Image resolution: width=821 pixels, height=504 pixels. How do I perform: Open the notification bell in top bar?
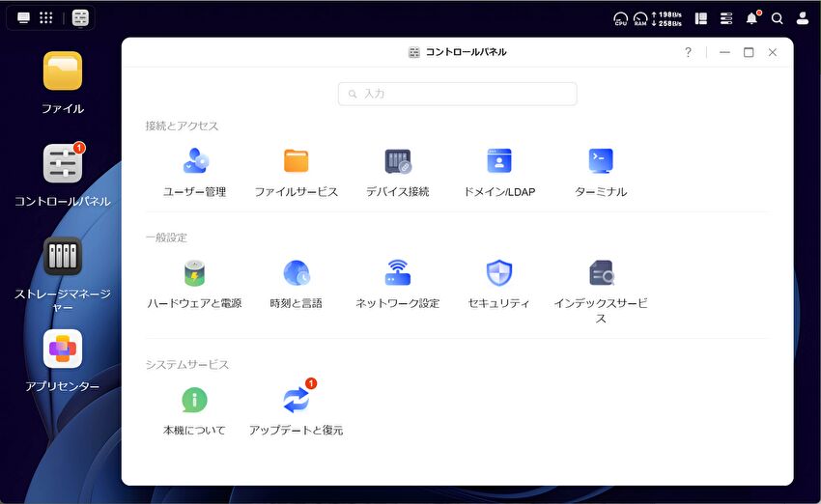click(x=751, y=18)
